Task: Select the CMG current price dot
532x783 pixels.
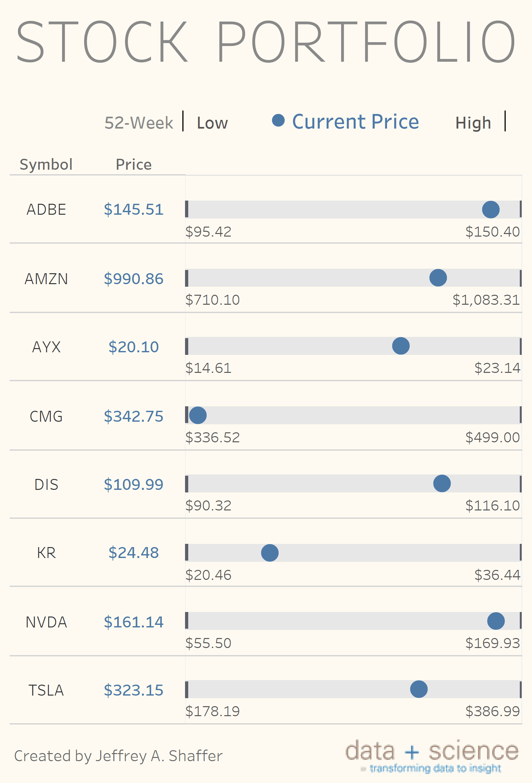Action: tap(198, 415)
